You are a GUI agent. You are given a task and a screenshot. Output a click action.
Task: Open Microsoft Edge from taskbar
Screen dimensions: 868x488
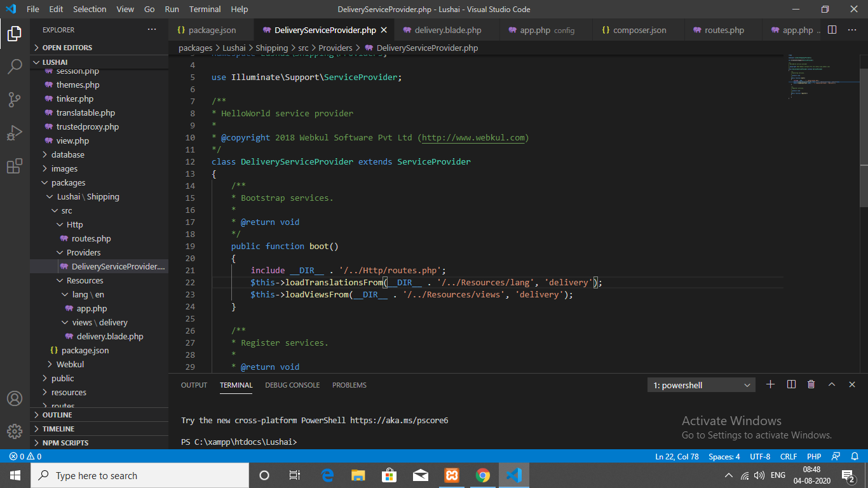coord(327,475)
